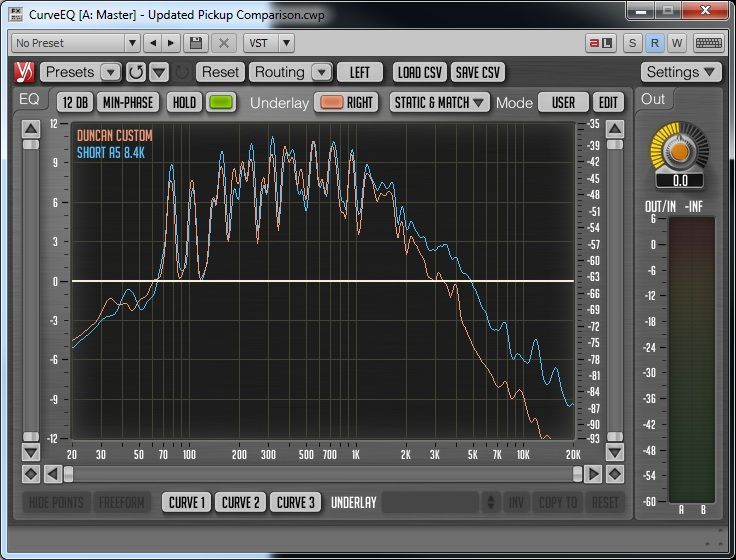Select the RIGHT underlay channel

point(360,102)
